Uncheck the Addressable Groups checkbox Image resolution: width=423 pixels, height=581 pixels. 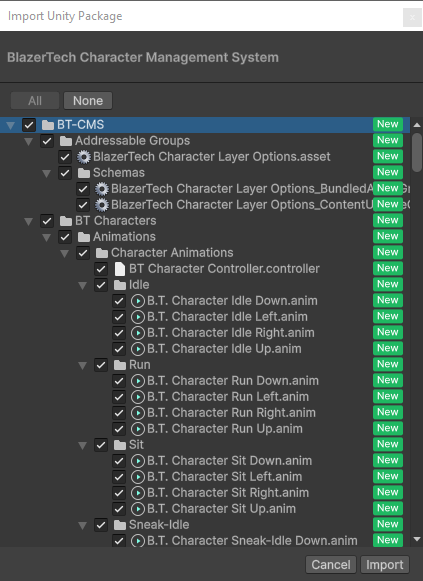point(47,141)
